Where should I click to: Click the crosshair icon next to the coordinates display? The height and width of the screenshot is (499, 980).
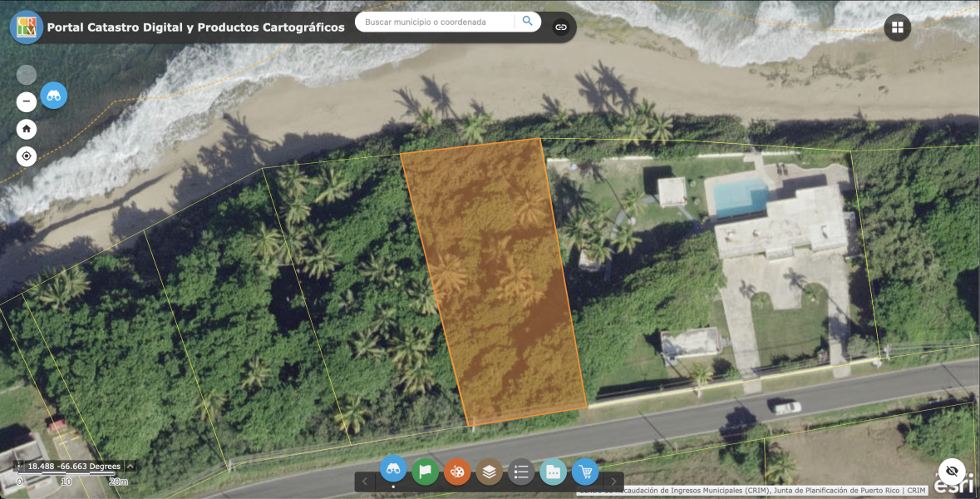point(18,467)
